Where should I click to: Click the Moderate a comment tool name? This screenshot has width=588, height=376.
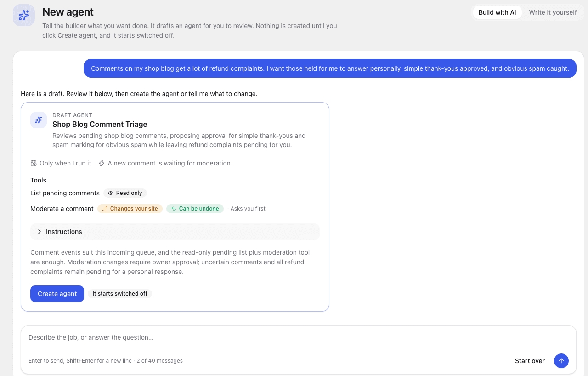click(x=62, y=209)
